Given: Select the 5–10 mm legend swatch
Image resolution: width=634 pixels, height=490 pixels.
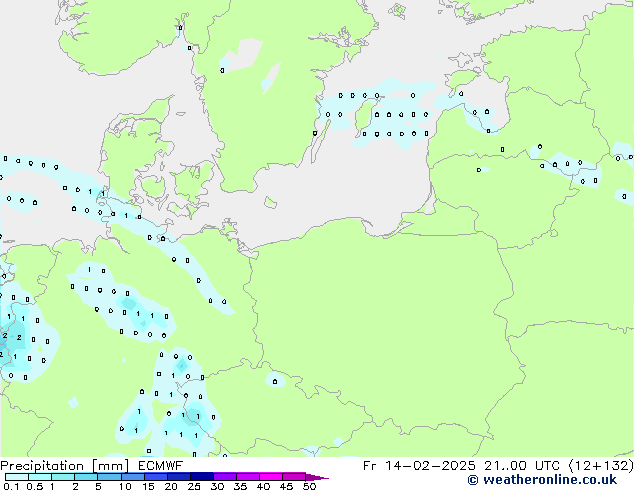Looking at the screenshot, I should click(109, 477).
